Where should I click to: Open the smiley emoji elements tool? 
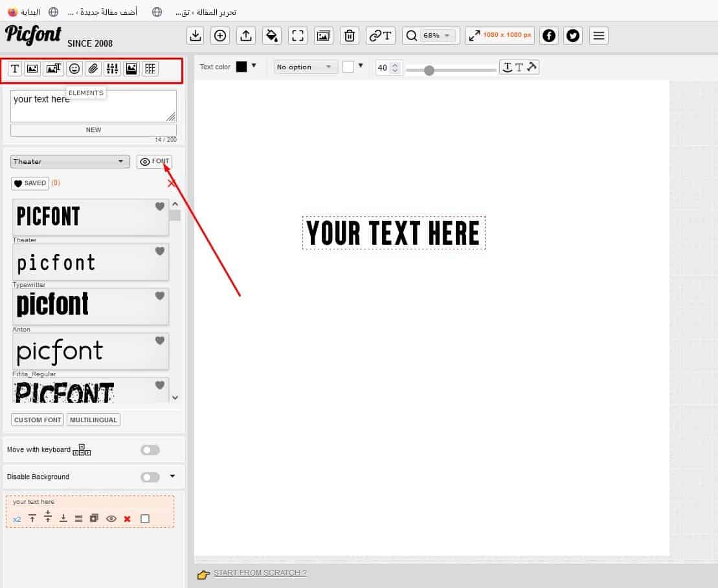click(74, 69)
